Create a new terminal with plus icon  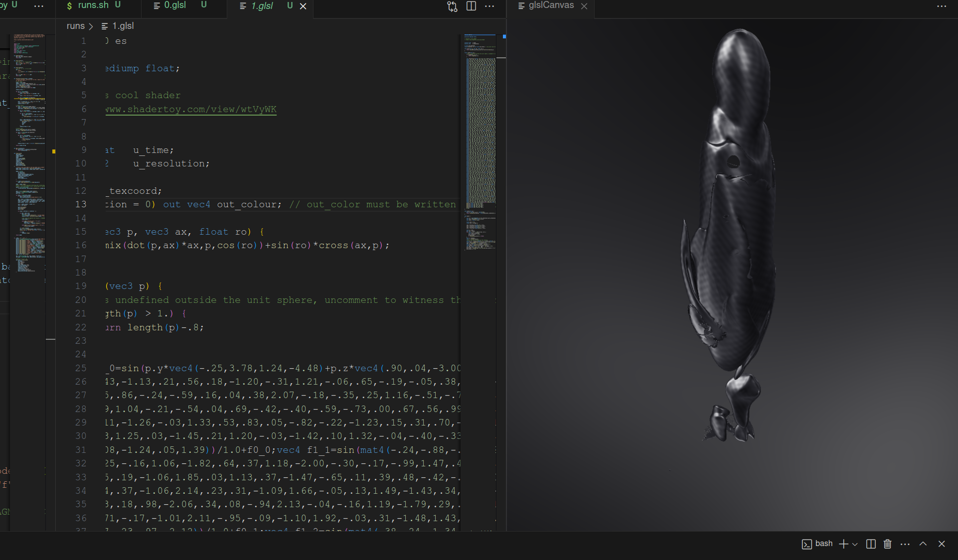coord(843,544)
